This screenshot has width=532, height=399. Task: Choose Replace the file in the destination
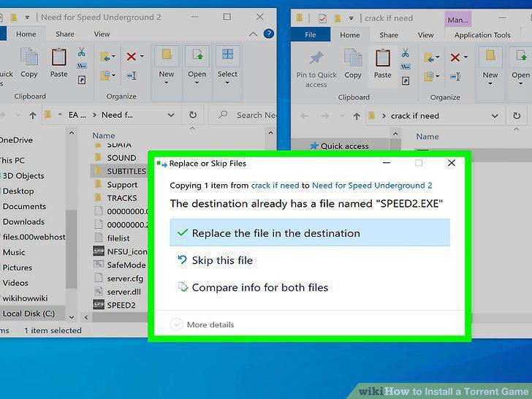[x=310, y=232]
